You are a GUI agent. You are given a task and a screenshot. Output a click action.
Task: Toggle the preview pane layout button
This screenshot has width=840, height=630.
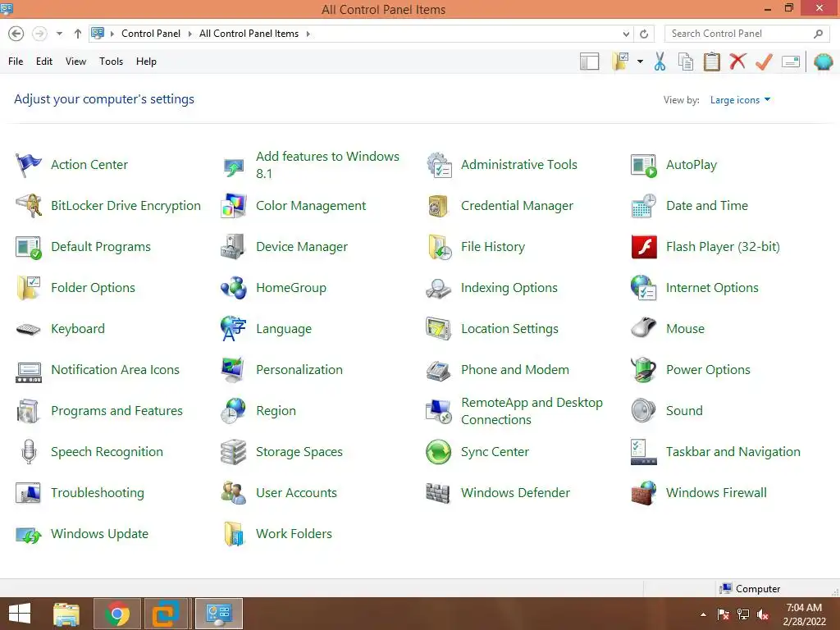click(589, 62)
